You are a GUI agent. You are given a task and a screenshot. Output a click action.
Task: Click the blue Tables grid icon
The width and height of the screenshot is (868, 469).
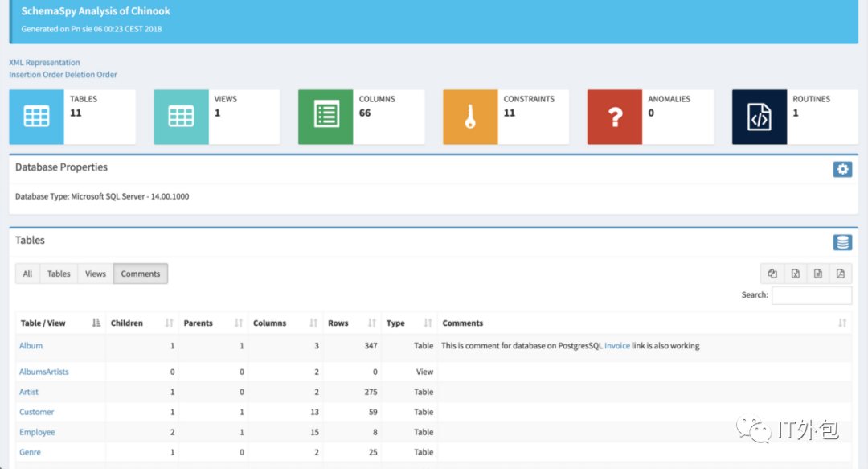point(36,117)
